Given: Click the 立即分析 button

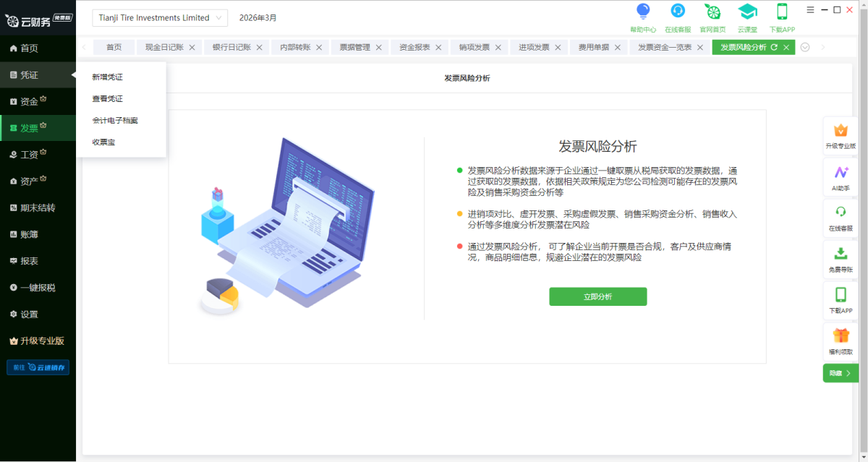Looking at the screenshot, I should 597,296.
